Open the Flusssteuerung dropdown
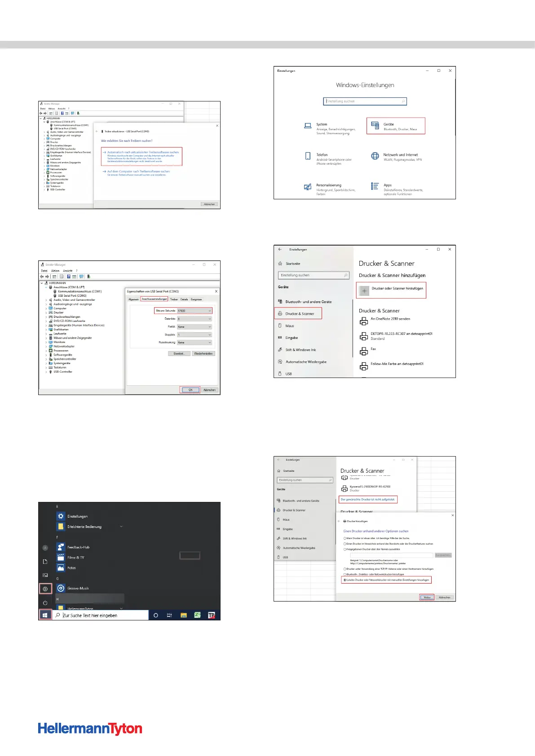This screenshot has height=756, width=535. pyautogui.click(x=194, y=342)
